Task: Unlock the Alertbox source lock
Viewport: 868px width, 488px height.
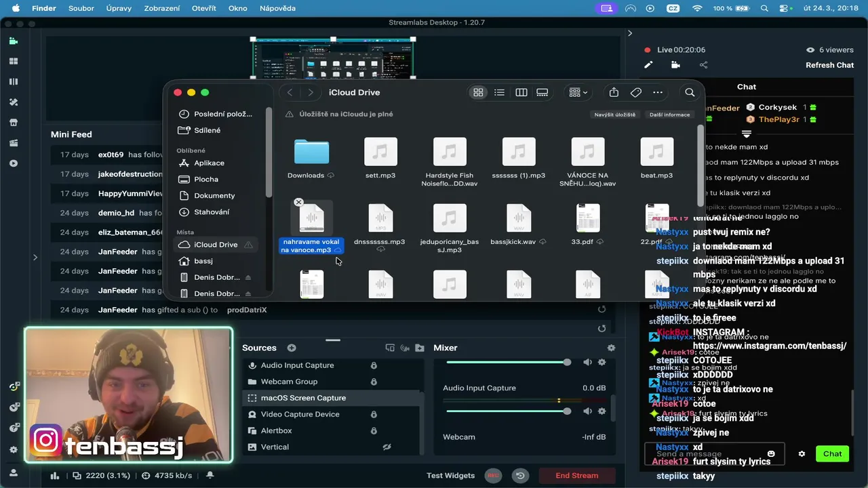Action: pos(374,430)
